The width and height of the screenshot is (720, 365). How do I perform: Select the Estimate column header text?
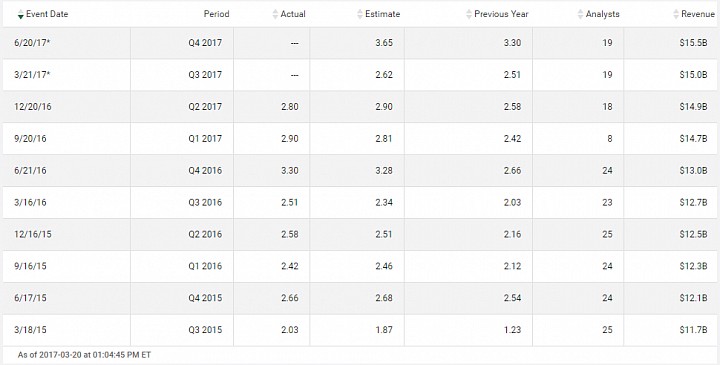[x=382, y=14]
